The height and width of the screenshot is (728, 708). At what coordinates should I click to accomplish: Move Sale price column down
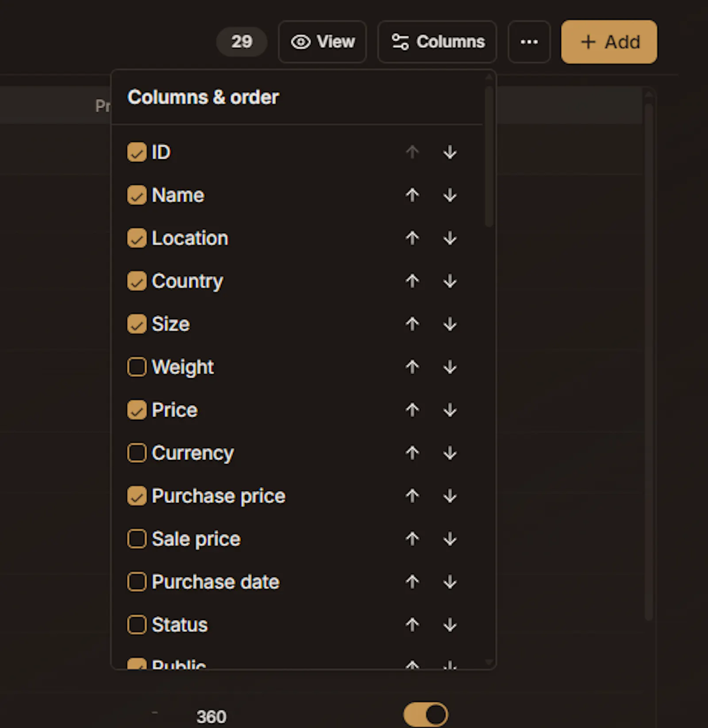(450, 538)
